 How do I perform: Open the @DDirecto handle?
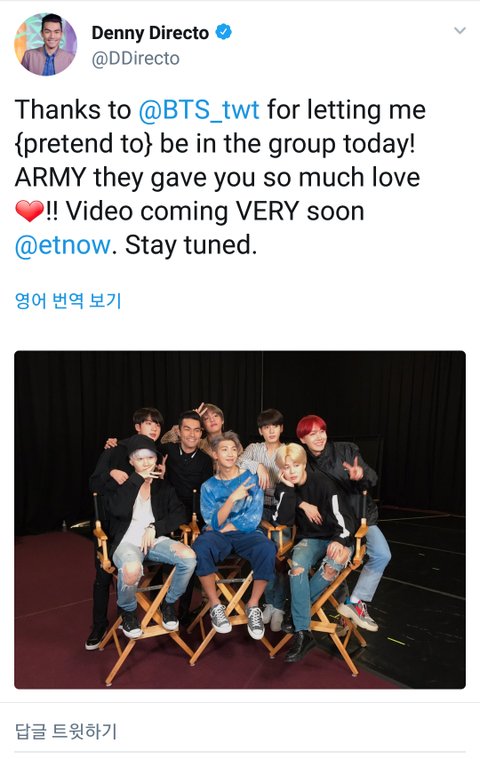click(135, 59)
